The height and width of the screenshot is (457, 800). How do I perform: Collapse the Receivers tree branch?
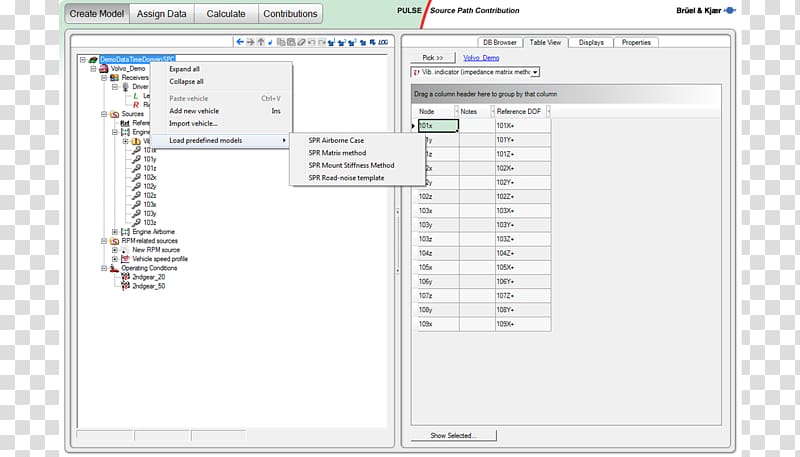pos(104,78)
